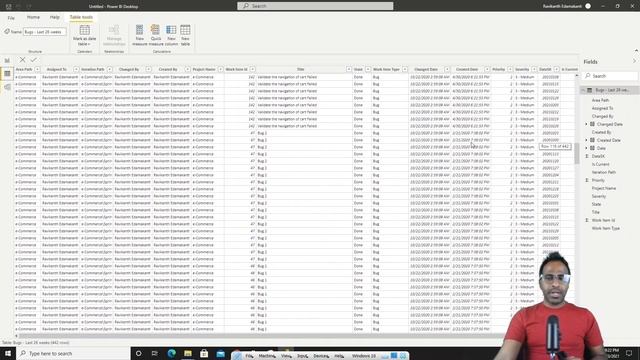Click the Task View taskbar icon

[x=155, y=353]
